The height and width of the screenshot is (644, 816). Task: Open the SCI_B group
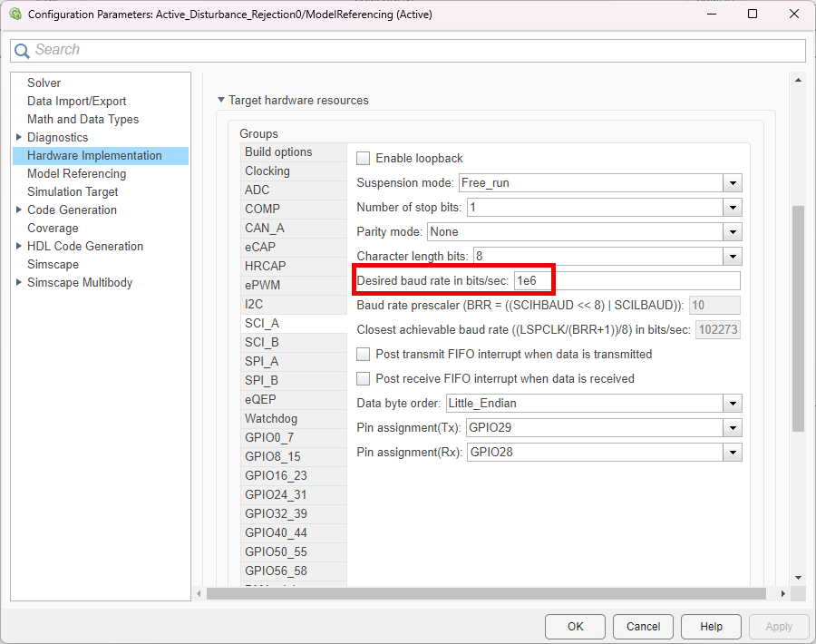[x=294, y=343]
